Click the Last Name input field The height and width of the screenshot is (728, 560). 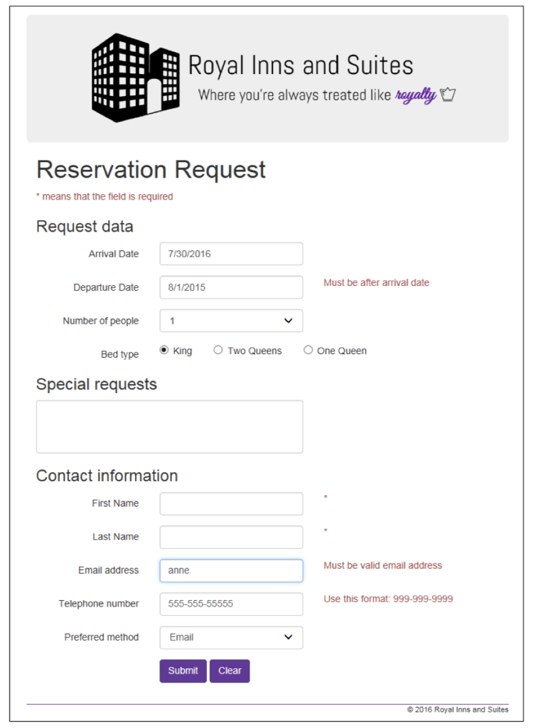click(230, 537)
